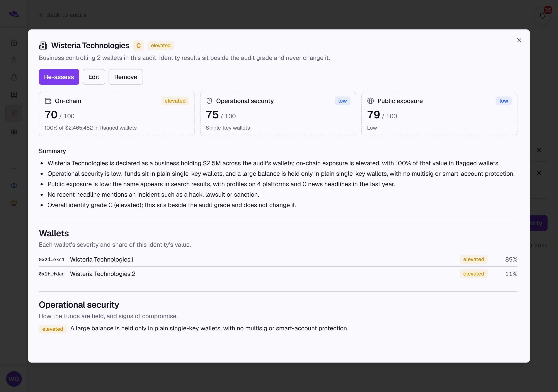Open the home icon in sidebar

click(14, 42)
